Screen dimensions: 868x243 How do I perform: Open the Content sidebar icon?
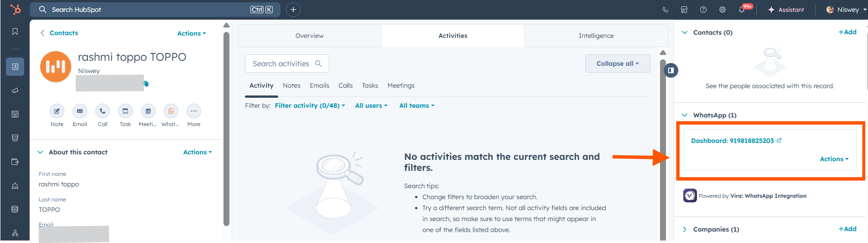click(x=15, y=114)
